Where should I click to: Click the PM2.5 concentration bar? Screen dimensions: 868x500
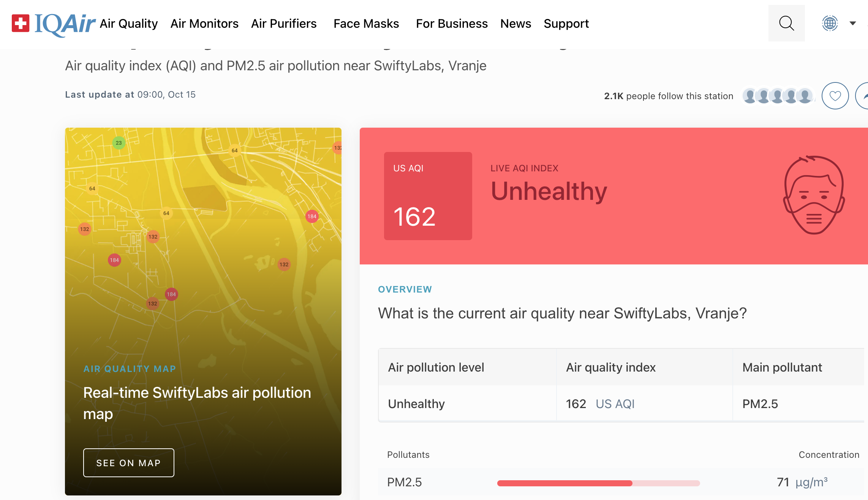pyautogui.click(x=598, y=483)
